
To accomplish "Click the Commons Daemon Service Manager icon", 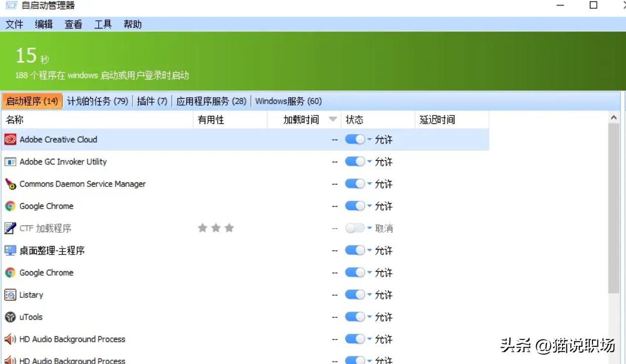I will pos(11,183).
